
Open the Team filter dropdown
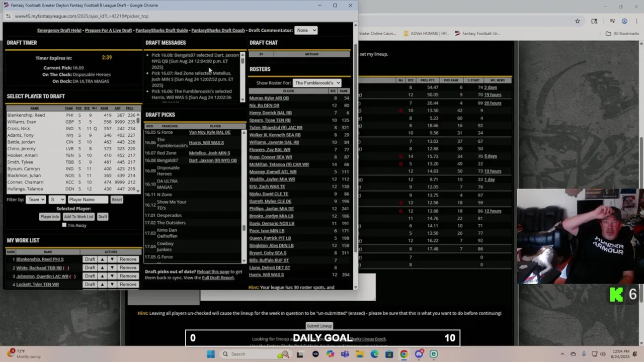pos(36,200)
